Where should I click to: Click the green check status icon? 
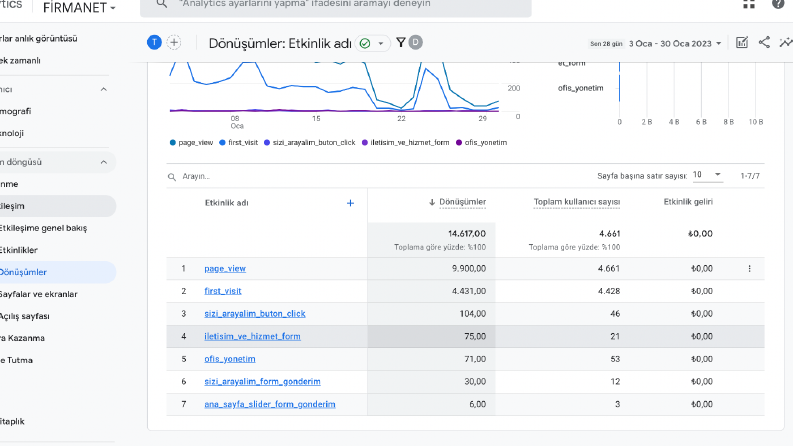tap(365, 43)
